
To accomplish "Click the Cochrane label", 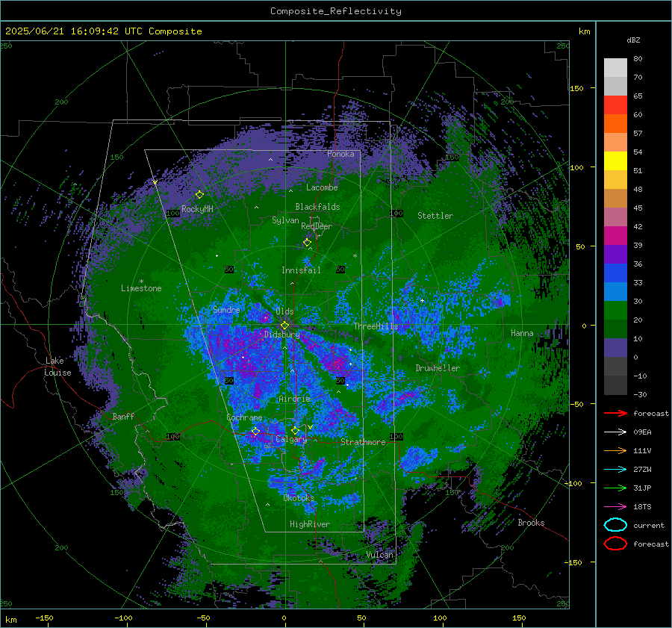I will point(244,417).
